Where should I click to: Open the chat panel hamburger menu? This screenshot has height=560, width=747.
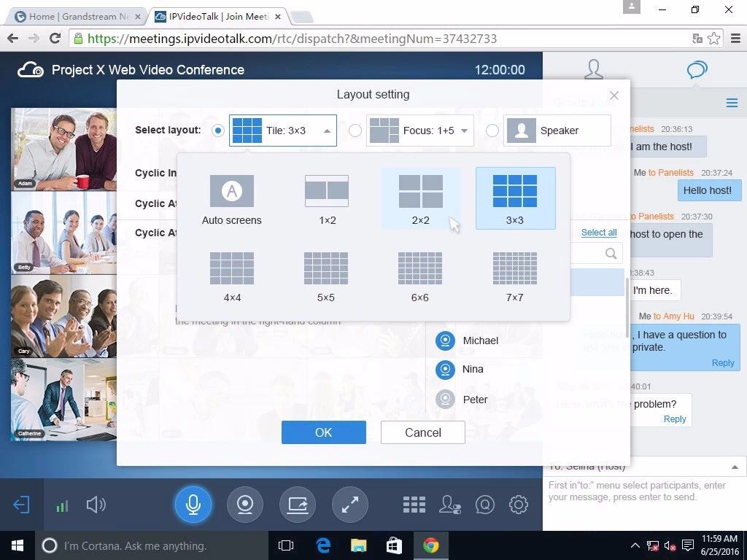point(732,103)
